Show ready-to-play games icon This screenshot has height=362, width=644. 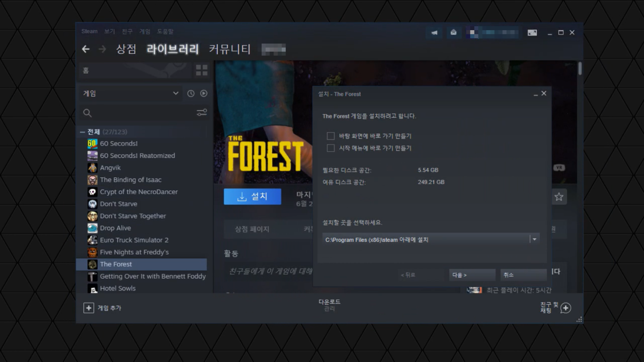203,93
